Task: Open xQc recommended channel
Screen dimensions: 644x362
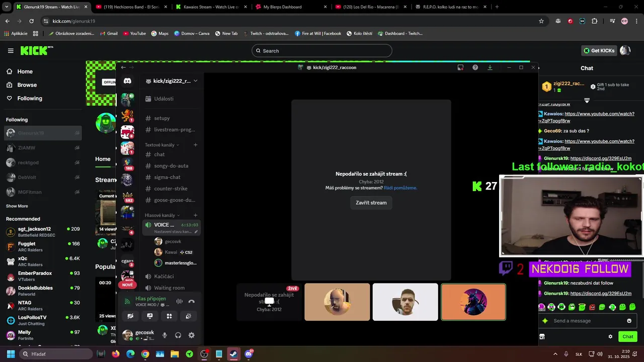Action: tap(43, 261)
